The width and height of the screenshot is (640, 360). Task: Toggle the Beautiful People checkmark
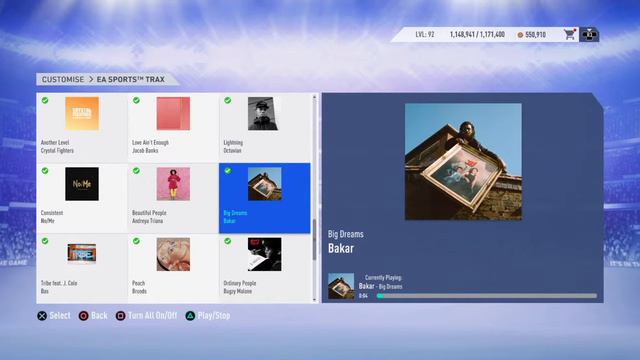(136, 171)
